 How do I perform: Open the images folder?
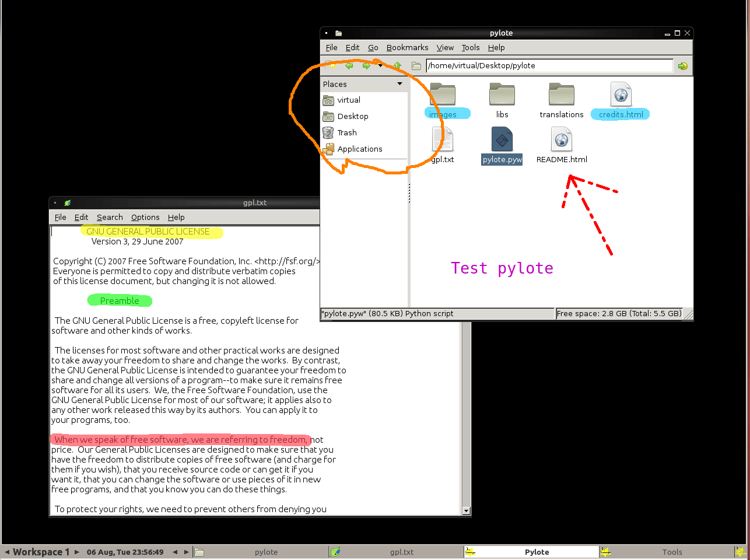click(442, 94)
